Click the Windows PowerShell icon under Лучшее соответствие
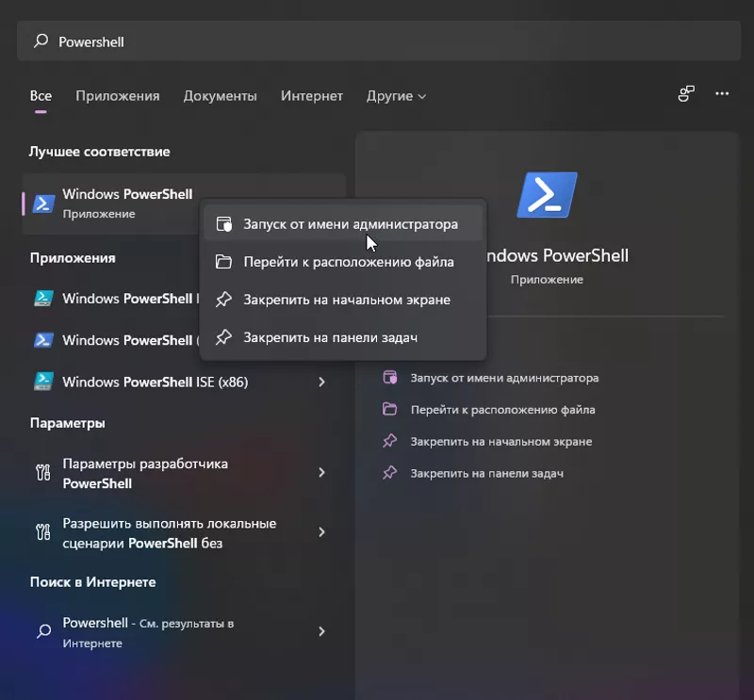The image size is (754, 700). (x=41, y=201)
